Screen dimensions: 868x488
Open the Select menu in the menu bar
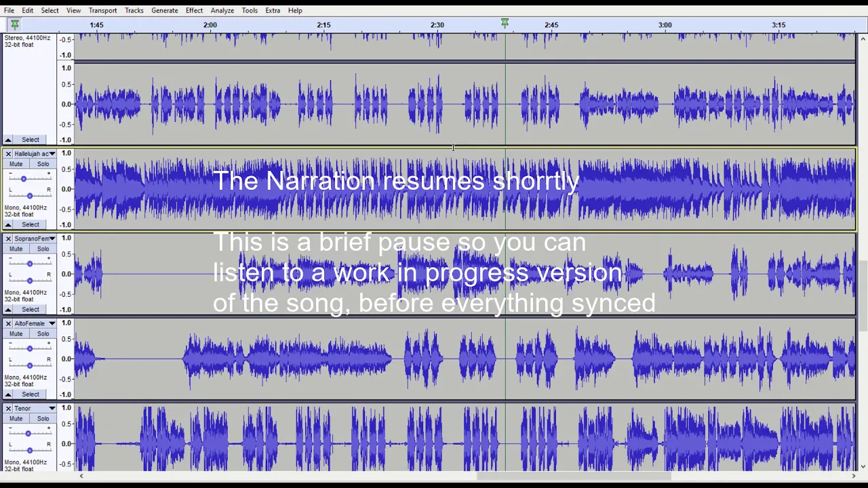coord(50,10)
